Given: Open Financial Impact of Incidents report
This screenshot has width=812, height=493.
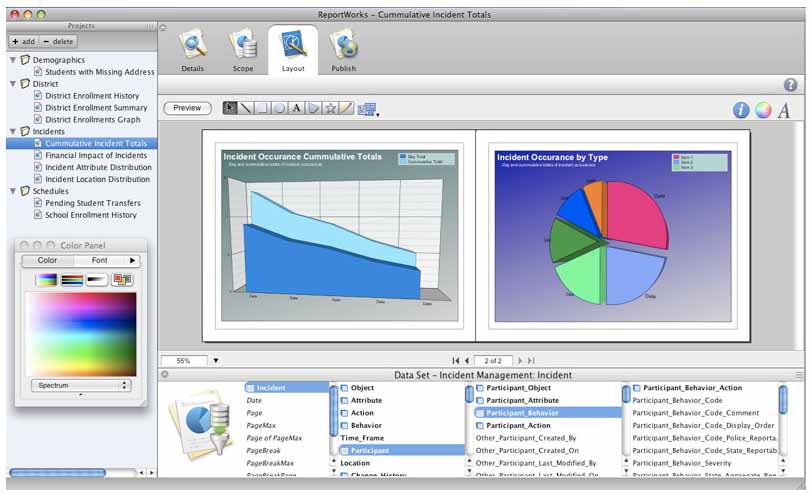Looking at the screenshot, I should pyautogui.click(x=91, y=155).
